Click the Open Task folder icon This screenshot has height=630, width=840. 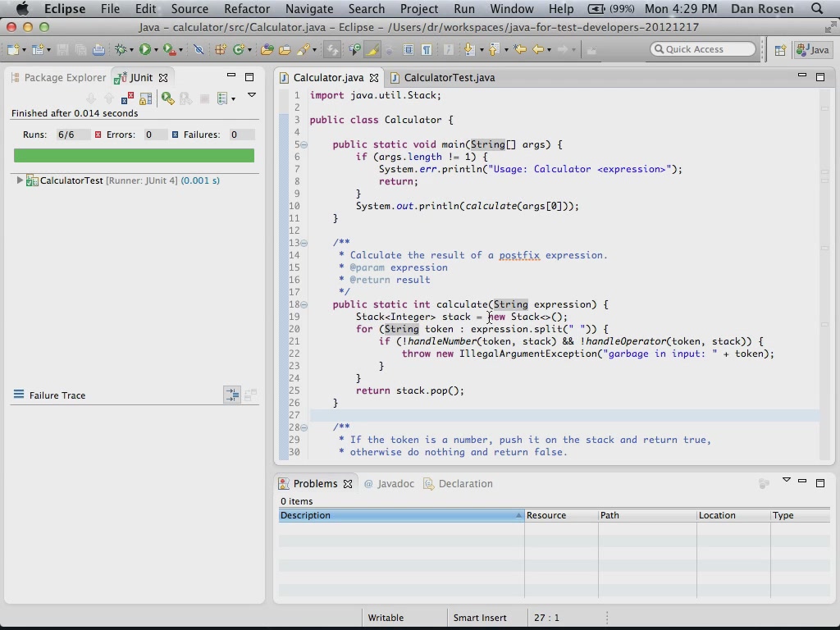click(285, 50)
